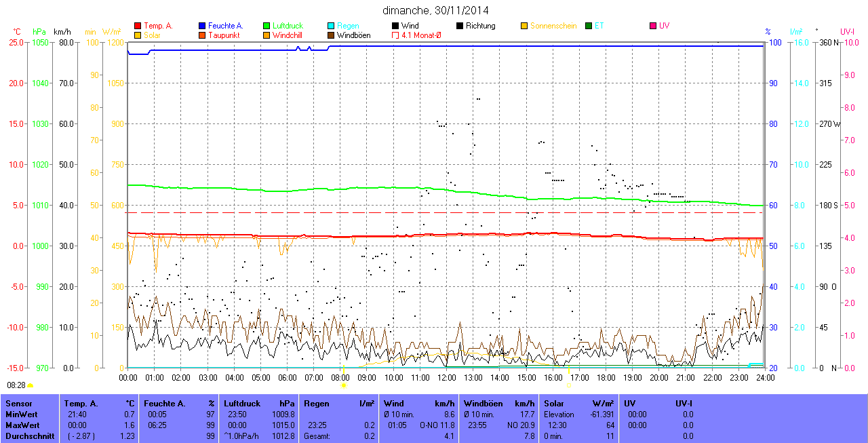The image size is (868, 443).
Task: Select the 'Luftdruck' legend label
Action: [x=288, y=26]
